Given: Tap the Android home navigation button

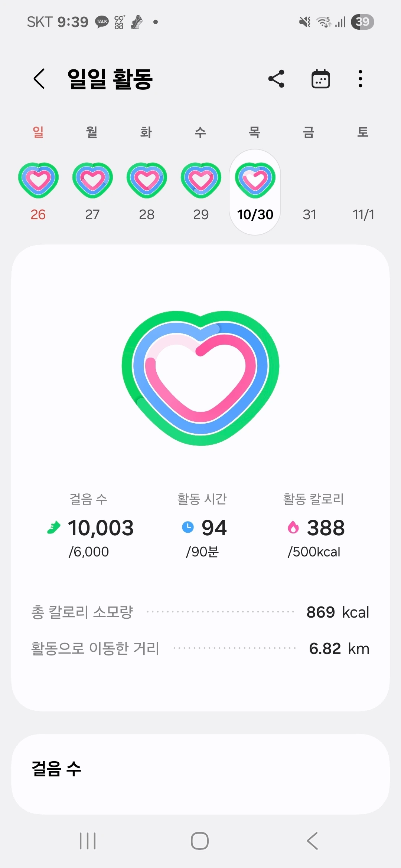Looking at the screenshot, I should click(200, 841).
